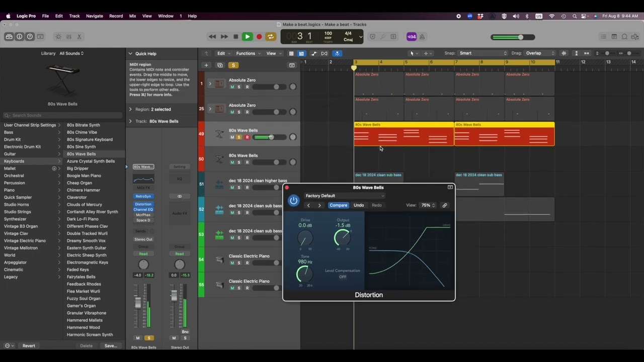The image size is (644, 362).
Task: Open the Inspector with the info icon
Action: 20,37
